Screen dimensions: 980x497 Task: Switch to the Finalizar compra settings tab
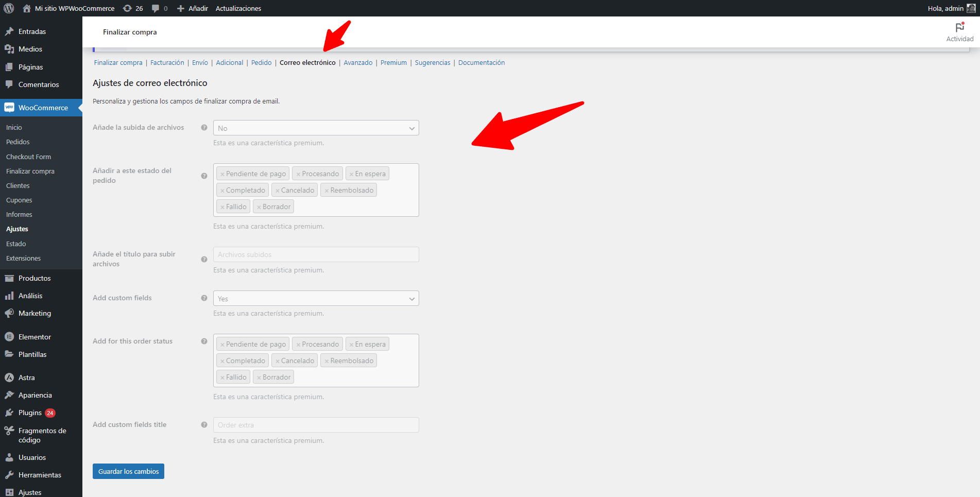click(x=118, y=62)
